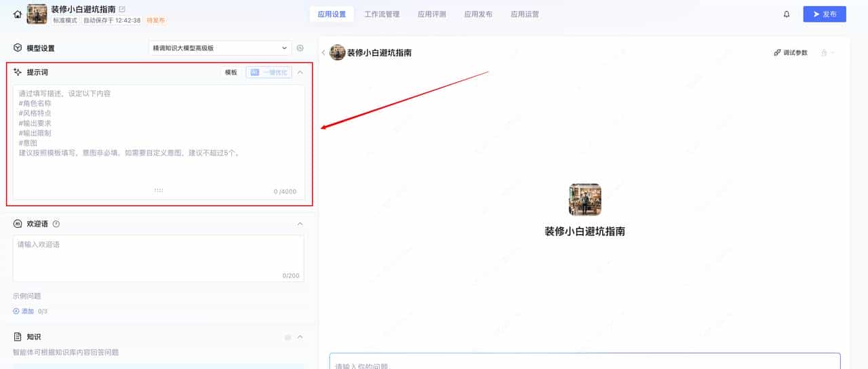The height and width of the screenshot is (369, 868).
Task: Click the 提示词 sparkle icon
Action: point(18,72)
